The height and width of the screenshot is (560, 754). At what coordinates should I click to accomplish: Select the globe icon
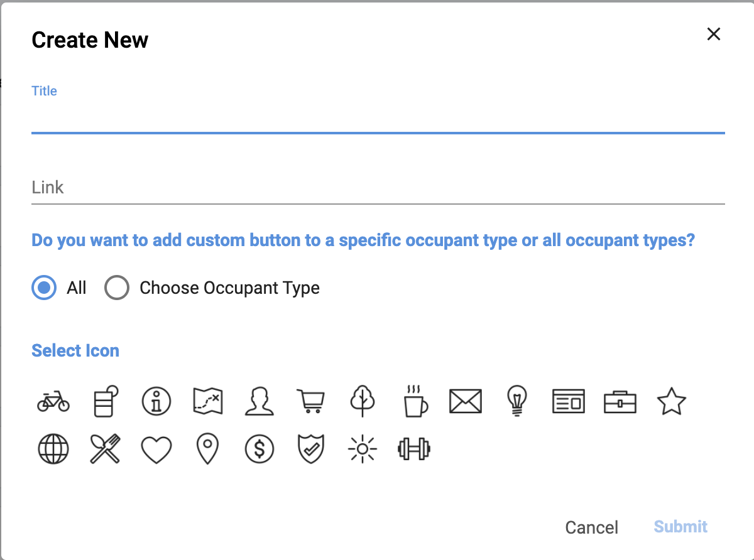tap(53, 450)
